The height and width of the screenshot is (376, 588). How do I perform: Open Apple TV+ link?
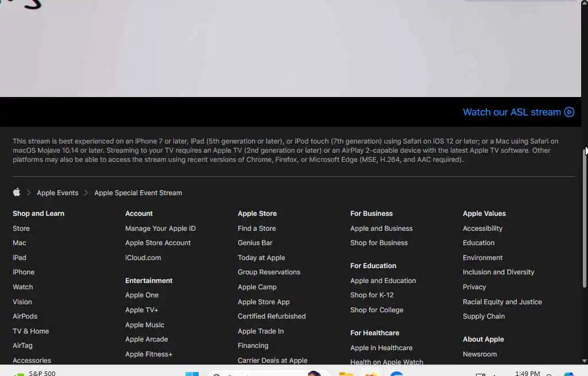coord(142,310)
